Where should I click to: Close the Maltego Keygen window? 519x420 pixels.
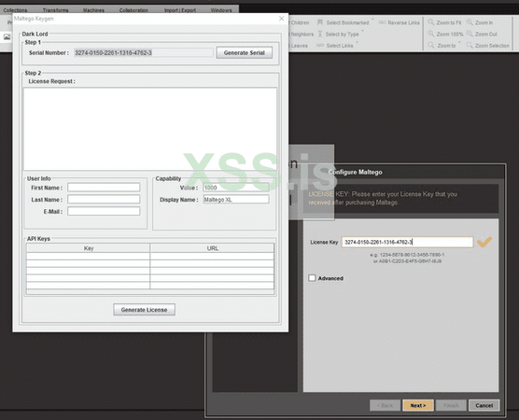coord(281,19)
